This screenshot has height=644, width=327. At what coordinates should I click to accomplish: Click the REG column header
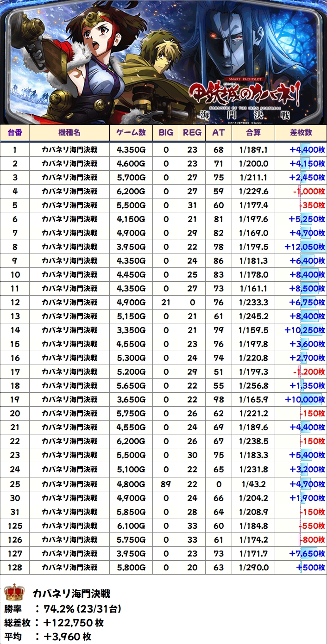coord(192,132)
